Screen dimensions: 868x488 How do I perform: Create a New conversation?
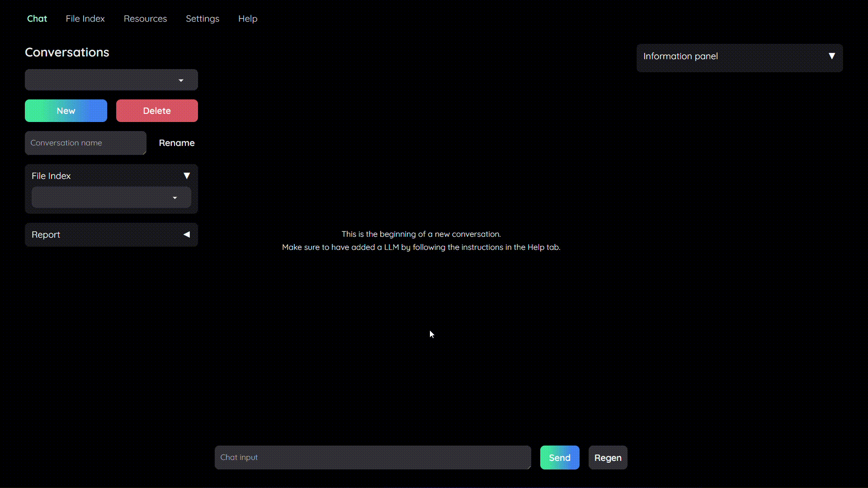66,111
